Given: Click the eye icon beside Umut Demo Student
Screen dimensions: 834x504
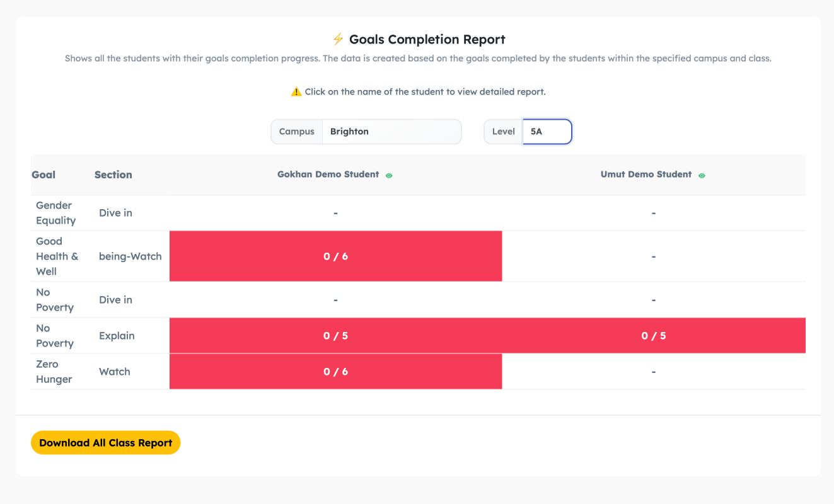Looking at the screenshot, I should click(702, 176).
